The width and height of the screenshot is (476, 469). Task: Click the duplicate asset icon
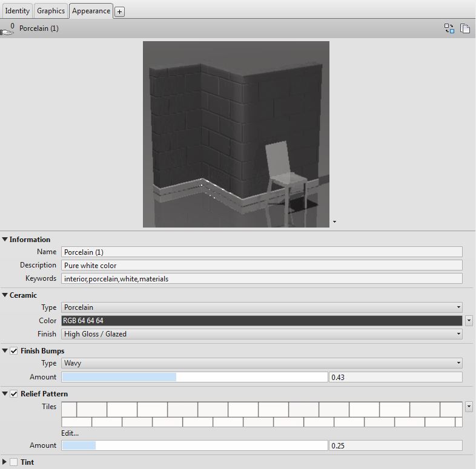[x=465, y=28]
